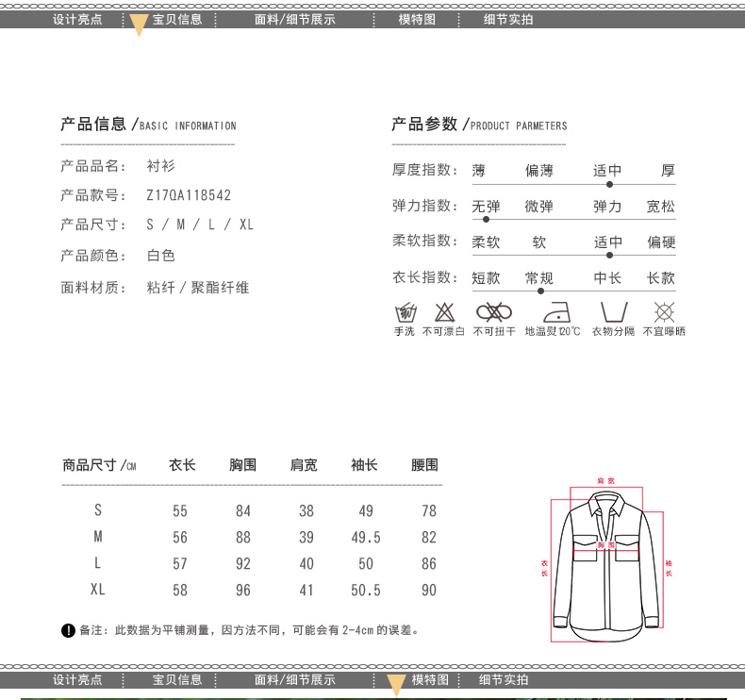Click the hand wash (手洗) care icon
This screenshot has width=745, height=700.
pos(405,312)
